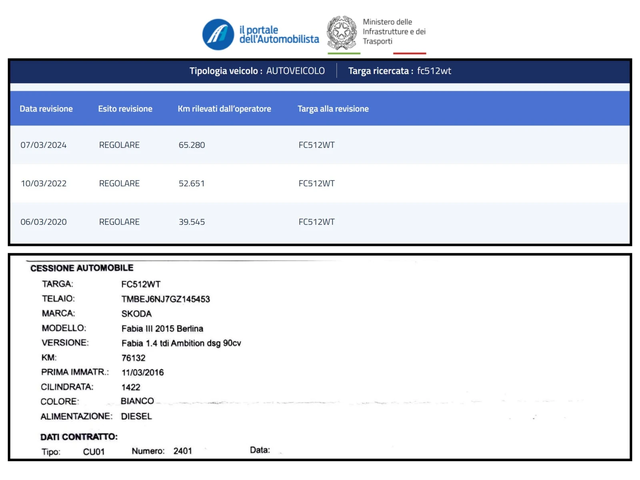Select the 07/03/2024 revision date row
Screen dimensions: 640x480
point(44,145)
